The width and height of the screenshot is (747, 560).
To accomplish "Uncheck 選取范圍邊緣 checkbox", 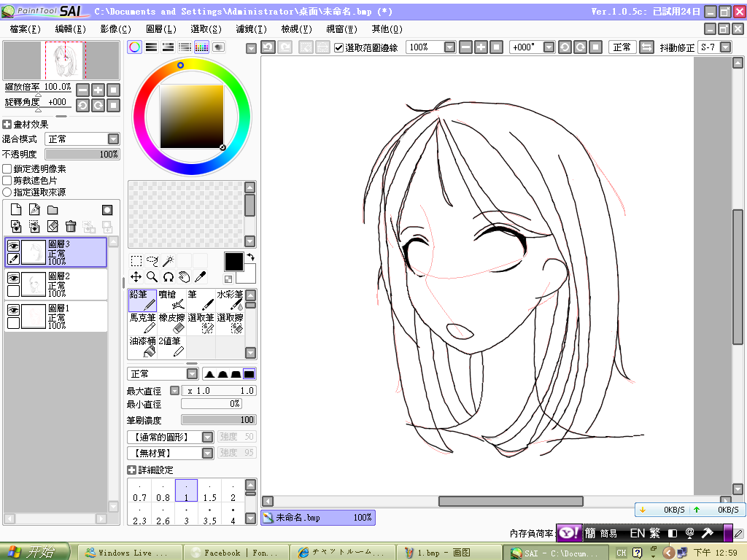I will coord(338,47).
